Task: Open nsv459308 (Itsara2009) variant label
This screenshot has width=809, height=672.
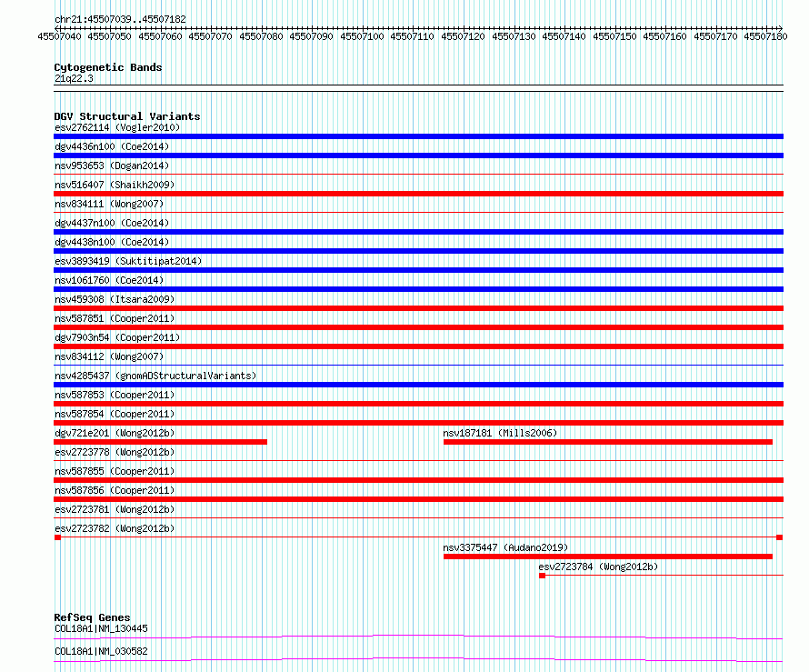Action: coord(115,299)
